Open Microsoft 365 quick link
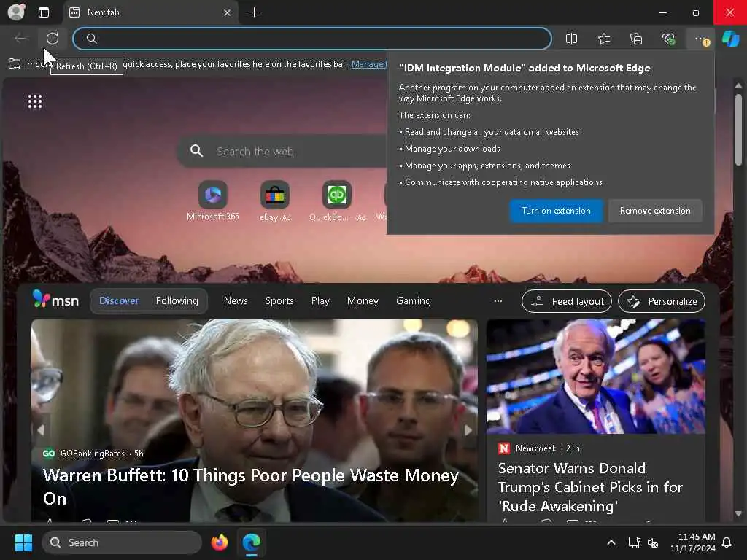747x560 pixels. (213, 201)
